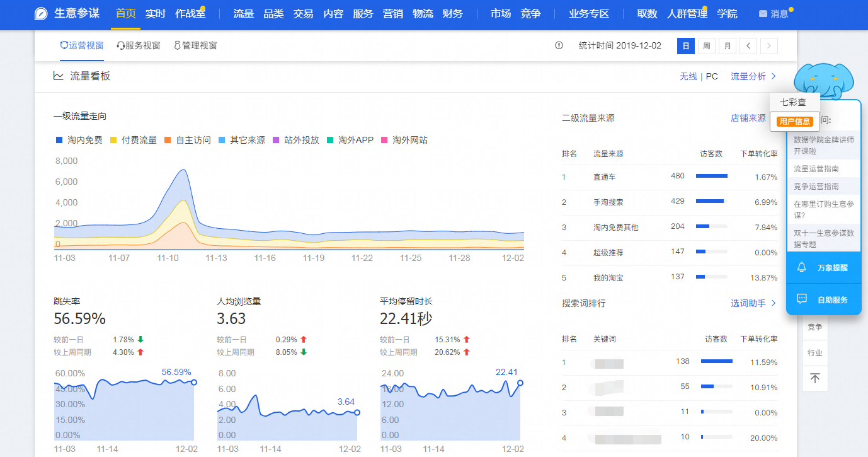The width and height of the screenshot is (868, 457).
Task: Click the blue elephant mascot
Action: click(824, 81)
